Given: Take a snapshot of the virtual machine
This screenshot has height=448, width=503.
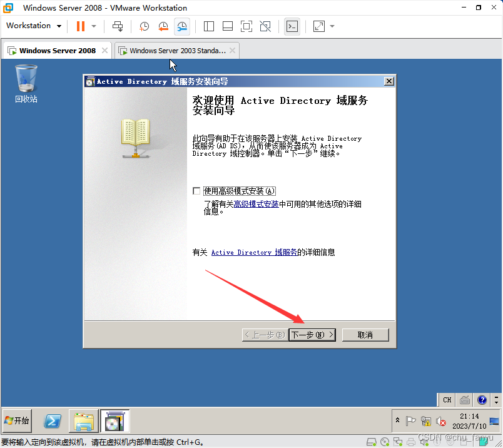Looking at the screenshot, I should (x=144, y=26).
